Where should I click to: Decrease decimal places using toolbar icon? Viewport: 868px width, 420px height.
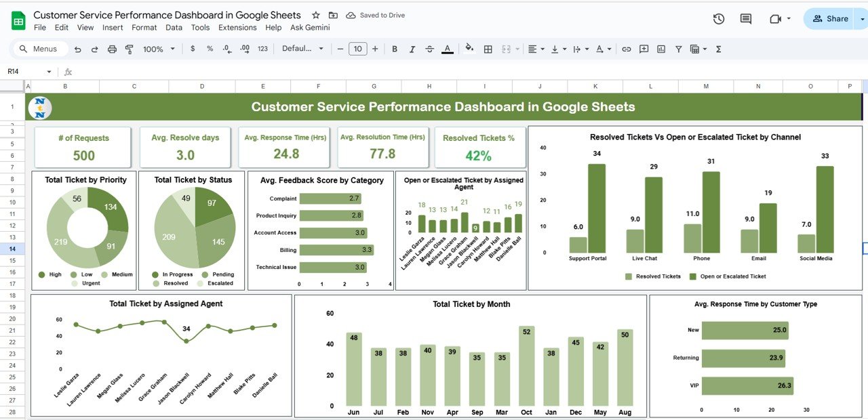(225, 49)
